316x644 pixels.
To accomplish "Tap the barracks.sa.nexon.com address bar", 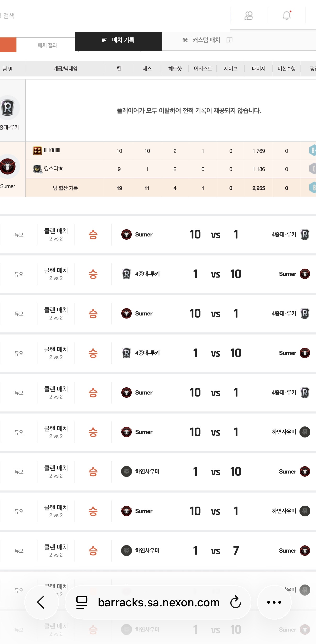I will 159,602.
